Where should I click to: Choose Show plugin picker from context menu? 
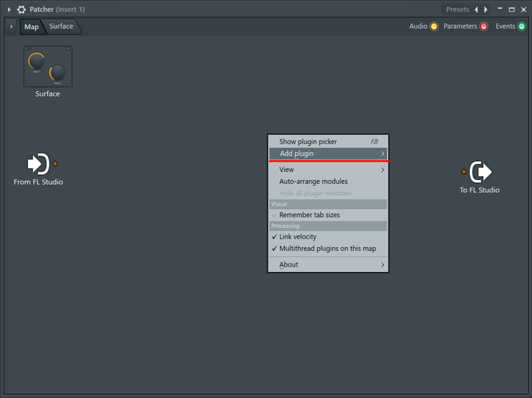328,142
